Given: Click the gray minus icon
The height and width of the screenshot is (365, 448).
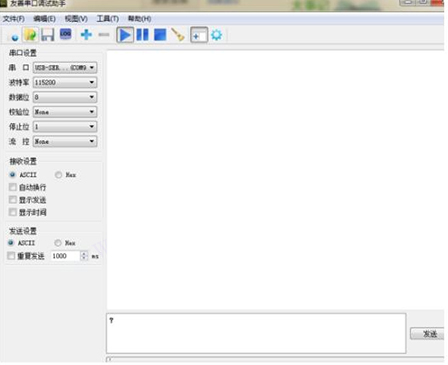Looking at the screenshot, I should pos(104,34).
